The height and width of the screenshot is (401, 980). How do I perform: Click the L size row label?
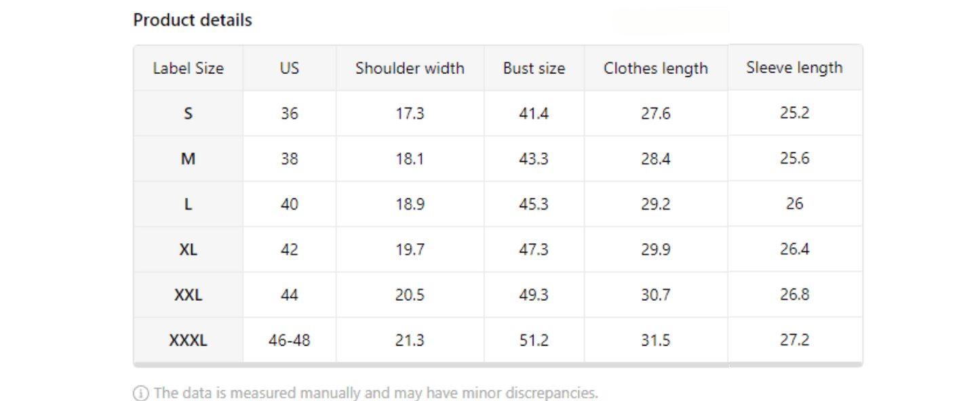point(188,205)
